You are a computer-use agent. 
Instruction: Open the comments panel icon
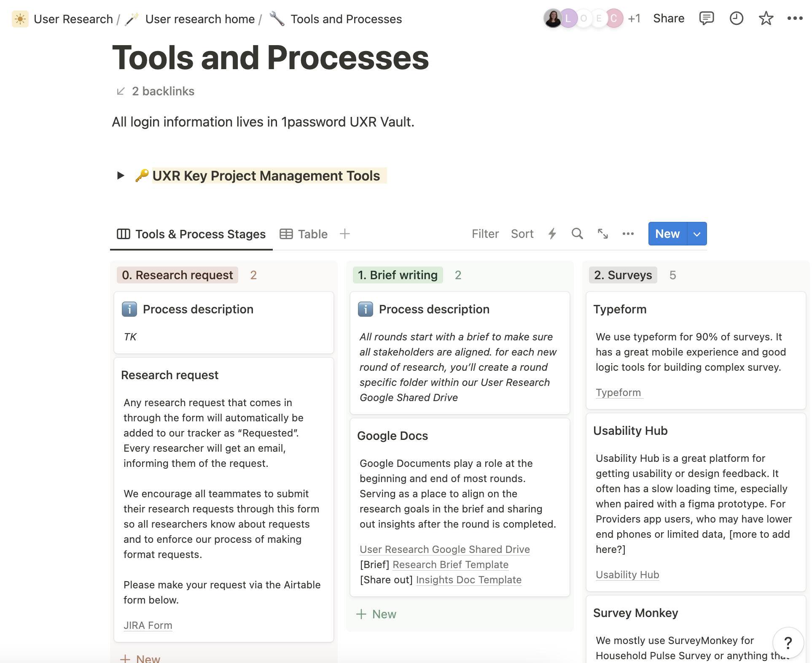[706, 19]
